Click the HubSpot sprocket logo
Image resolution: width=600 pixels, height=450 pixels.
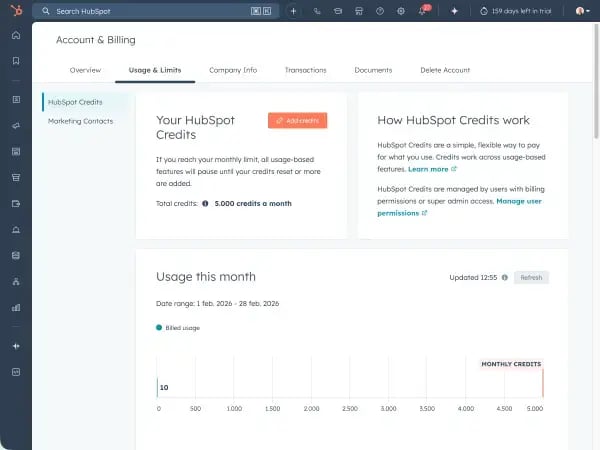pyautogui.click(x=15, y=11)
